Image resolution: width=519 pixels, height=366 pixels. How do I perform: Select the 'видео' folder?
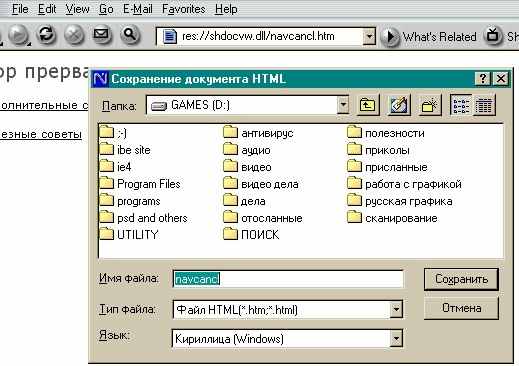[247, 167]
